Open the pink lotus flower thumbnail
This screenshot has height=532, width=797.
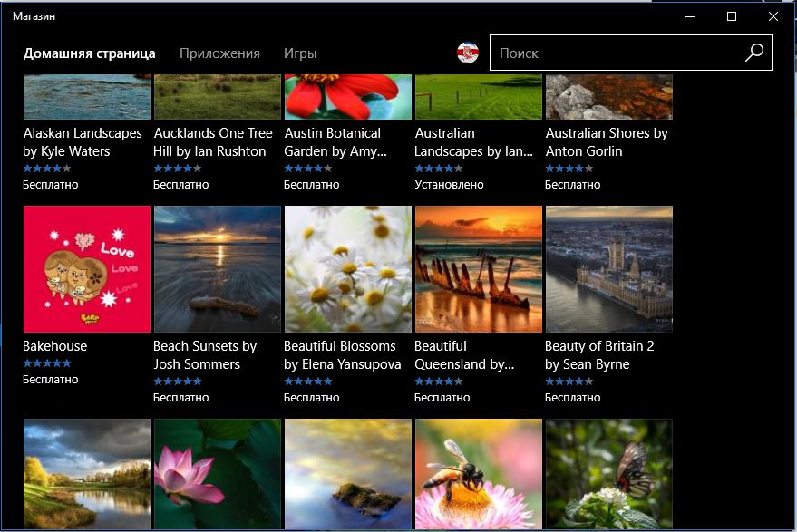[218, 474]
